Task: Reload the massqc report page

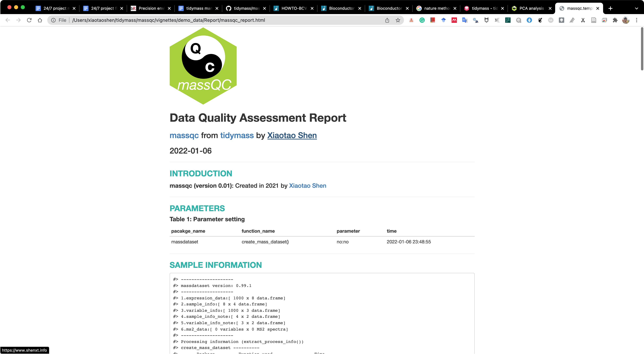Action: click(x=29, y=20)
